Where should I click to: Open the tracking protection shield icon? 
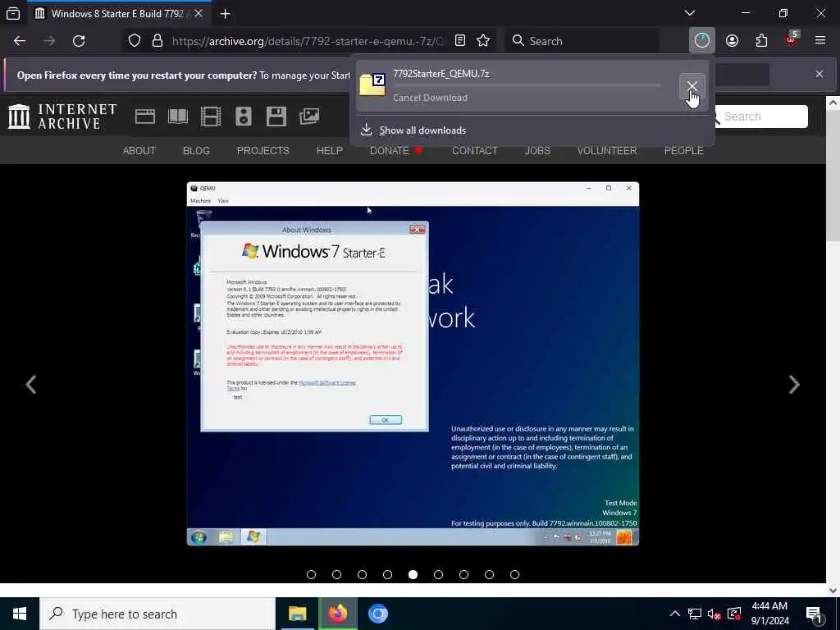point(135,41)
